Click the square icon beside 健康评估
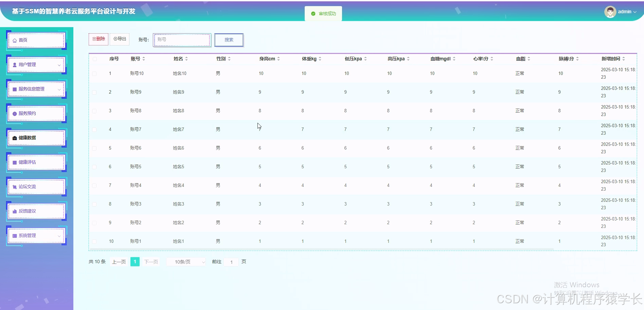Viewport: 644px width, 310px height. (x=15, y=162)
